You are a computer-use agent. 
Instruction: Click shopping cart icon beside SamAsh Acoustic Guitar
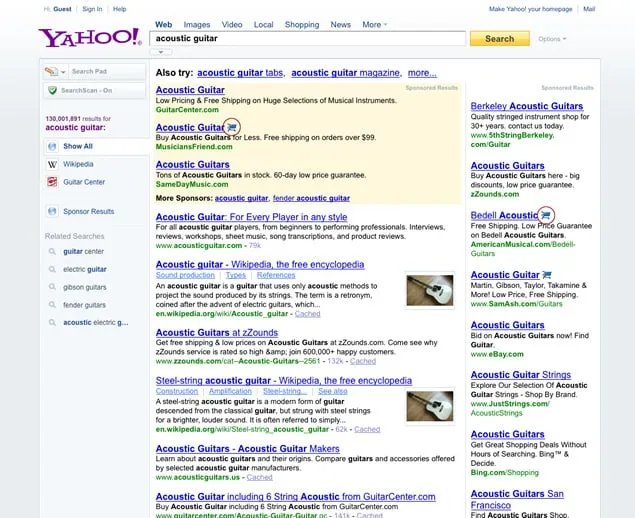tap(547, 275)
